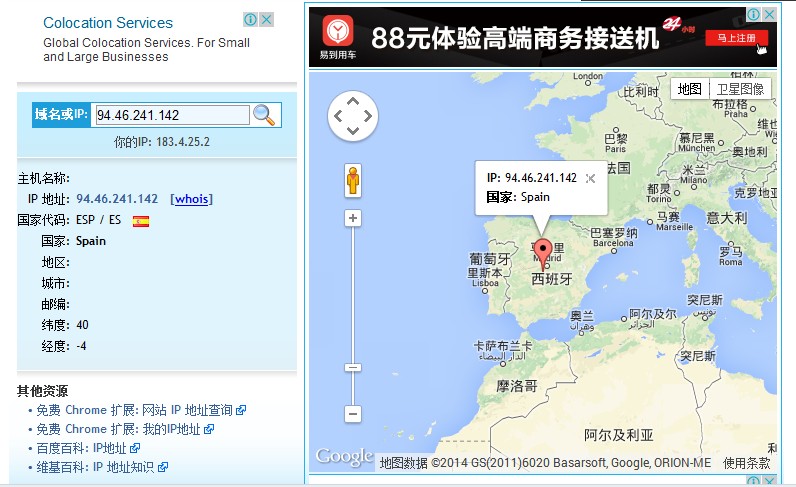Click the 阿尔及利亚 label on map
The image size is (796, 487).
(618, 435)
